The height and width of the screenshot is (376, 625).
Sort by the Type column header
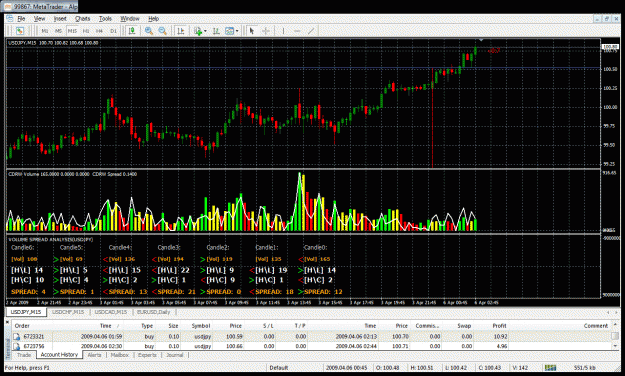[x=147, y=326]
